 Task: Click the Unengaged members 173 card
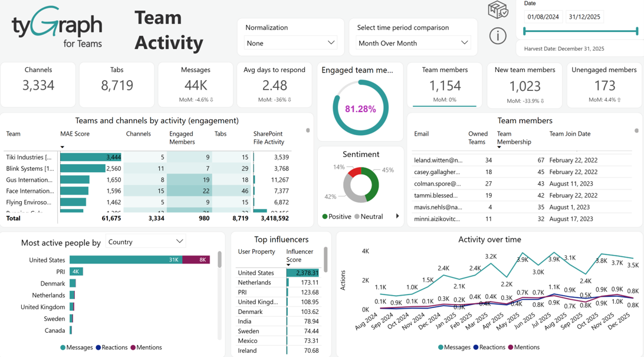[x=604, y=84]
